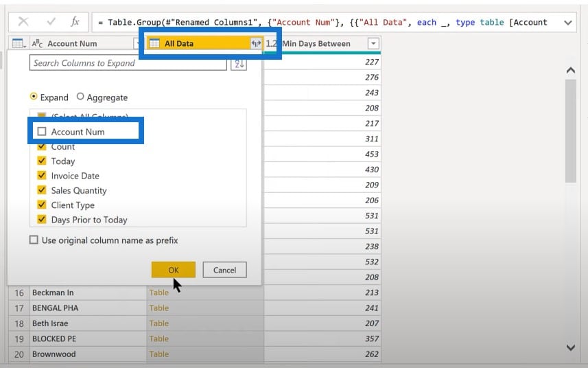Uncheck the Today column checkbox

click(x=42, y=161)
